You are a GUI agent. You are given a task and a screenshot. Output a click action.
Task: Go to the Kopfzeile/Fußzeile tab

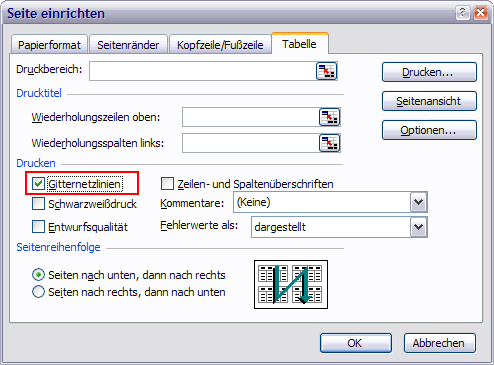pos(220,45)
